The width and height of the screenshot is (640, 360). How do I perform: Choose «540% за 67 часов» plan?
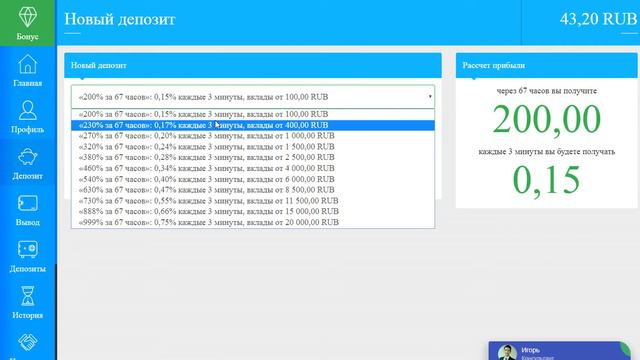tap(253, 179)
